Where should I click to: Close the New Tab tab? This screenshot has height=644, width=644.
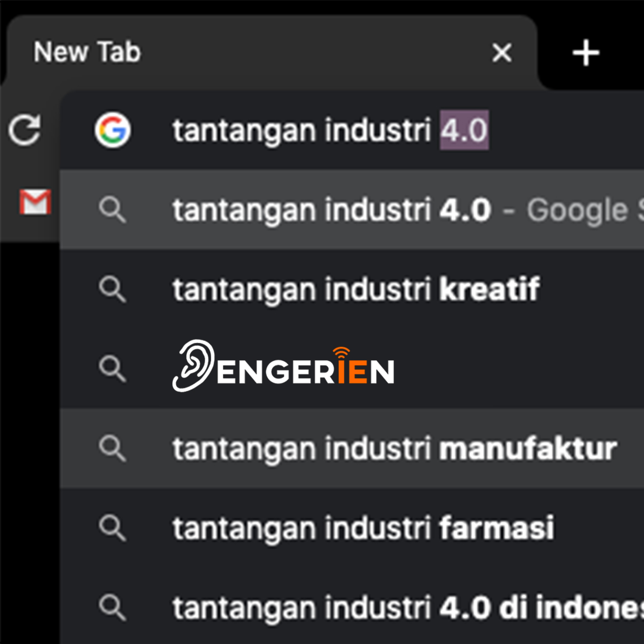502,53
